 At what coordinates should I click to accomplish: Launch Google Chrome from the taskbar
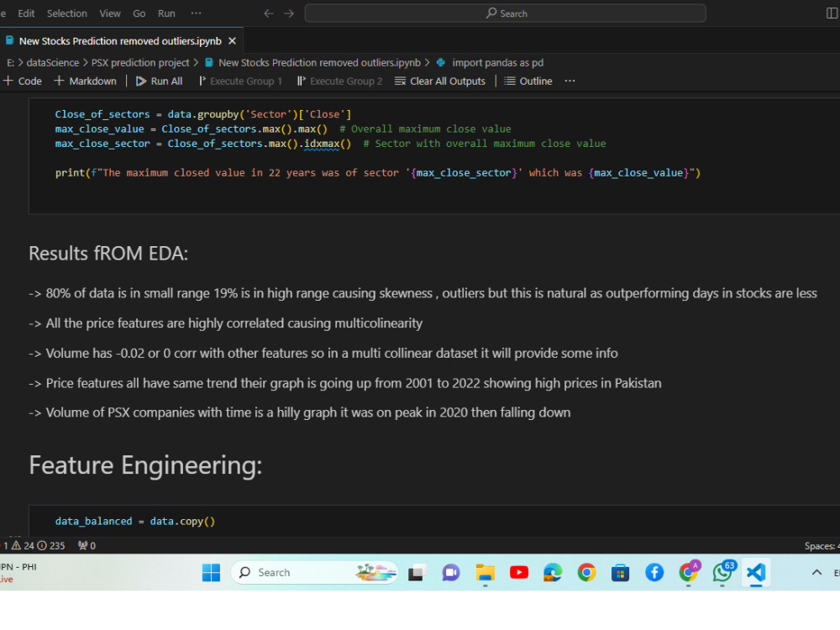pyautogui.click(x=586, y=572)
